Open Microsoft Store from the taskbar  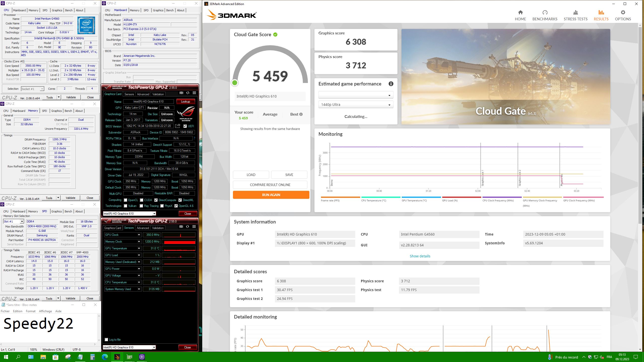pyautogui.click(x=55, y=357)
